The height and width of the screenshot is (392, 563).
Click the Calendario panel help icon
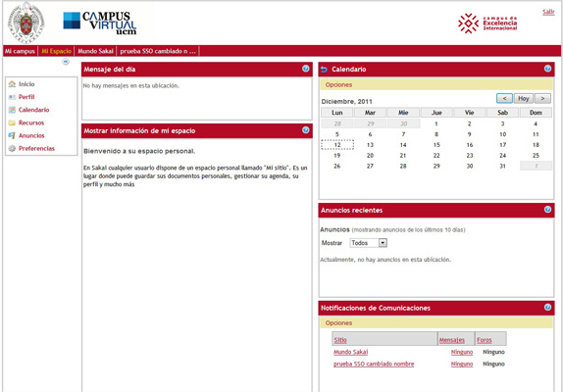[547, 69]
